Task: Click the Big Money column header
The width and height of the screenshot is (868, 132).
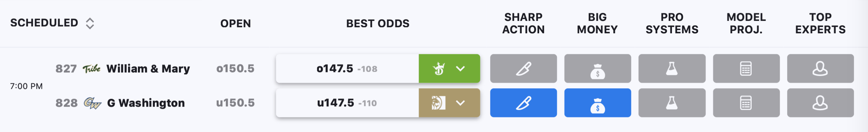Action: tap(597, 23)
